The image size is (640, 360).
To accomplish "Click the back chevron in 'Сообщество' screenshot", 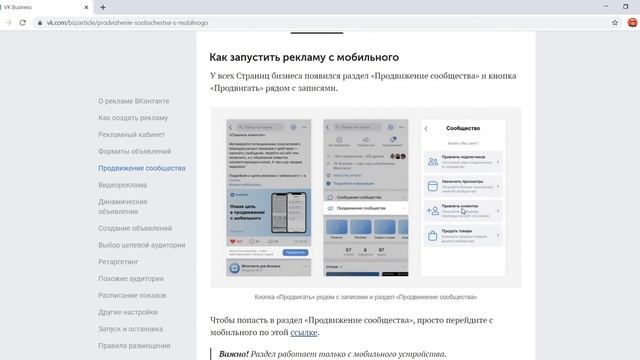I will tap(426, 129).
